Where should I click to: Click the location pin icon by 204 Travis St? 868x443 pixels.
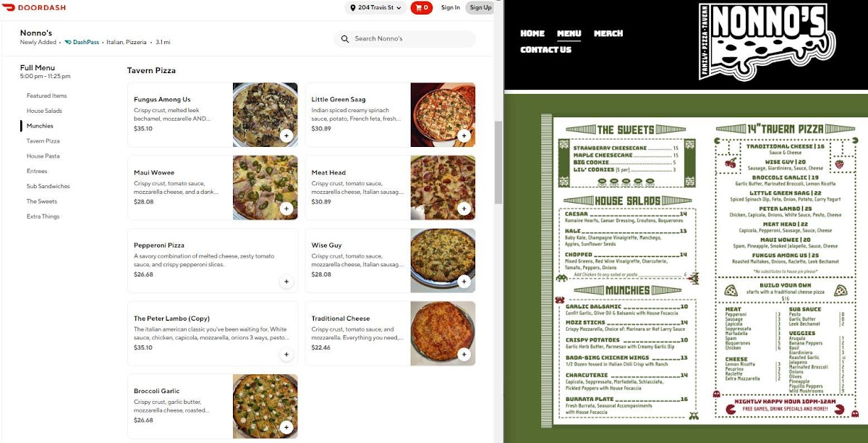353,8
